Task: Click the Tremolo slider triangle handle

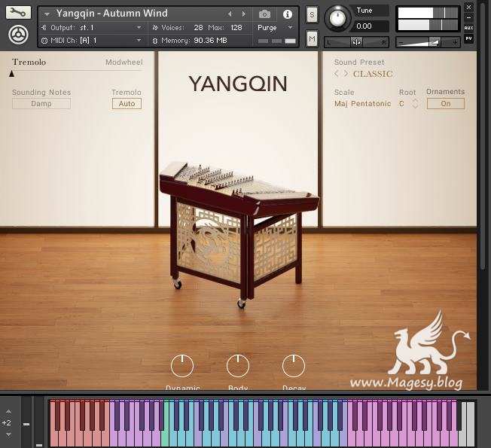Action: [x=11, y=74]
